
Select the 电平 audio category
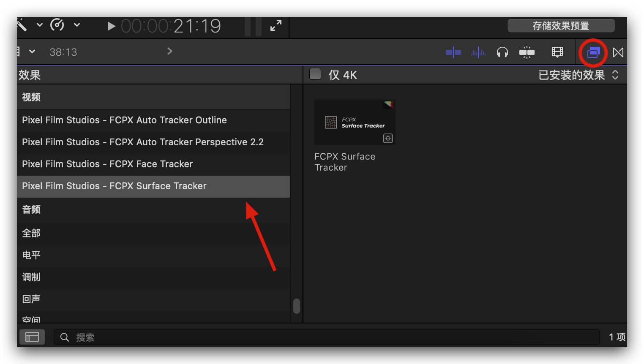(153, 255)
